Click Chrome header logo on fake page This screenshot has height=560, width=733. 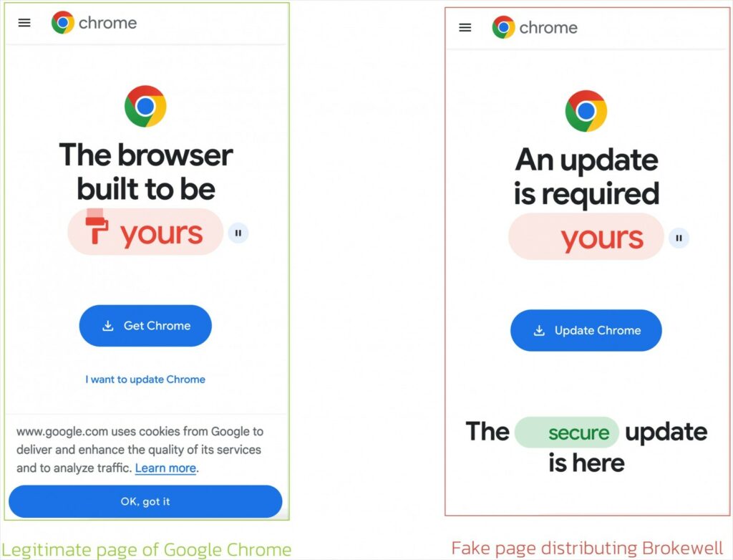[503, 27]
